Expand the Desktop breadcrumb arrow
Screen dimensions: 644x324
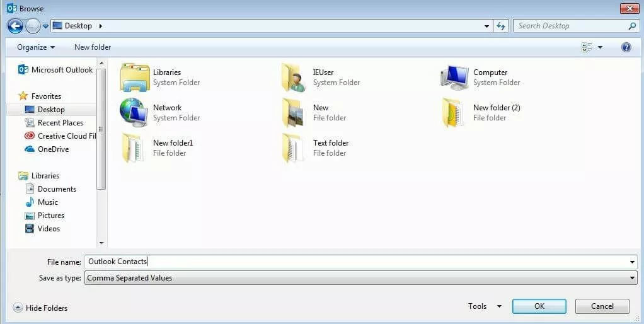pos(100,26)
